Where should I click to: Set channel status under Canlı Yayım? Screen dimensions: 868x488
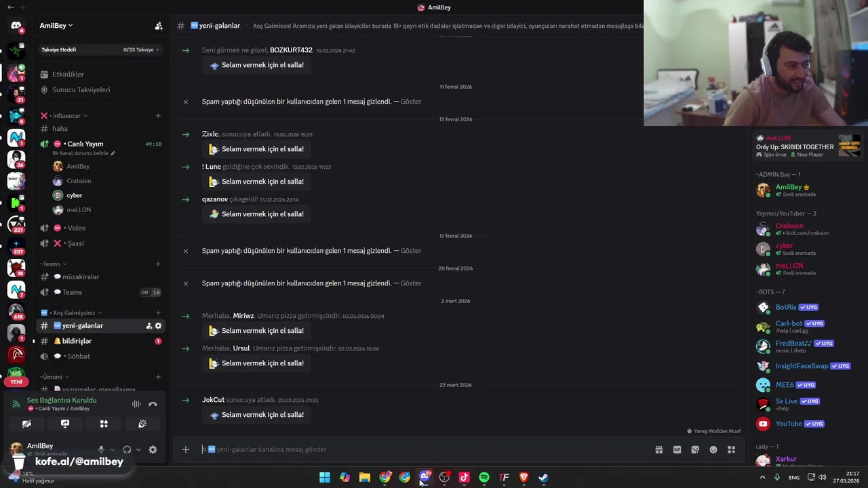84,153
